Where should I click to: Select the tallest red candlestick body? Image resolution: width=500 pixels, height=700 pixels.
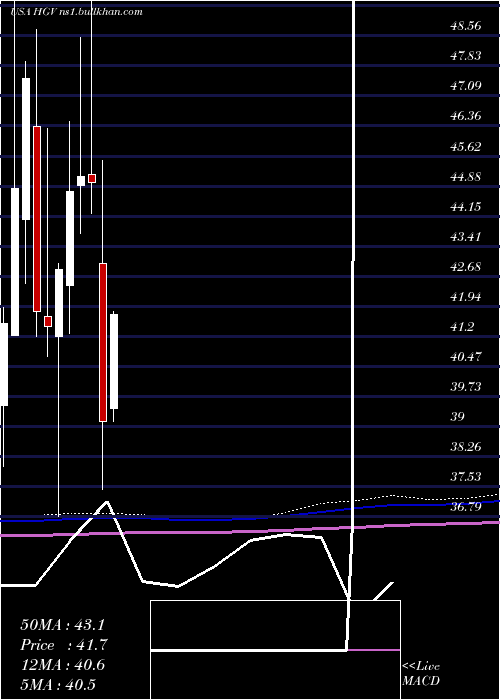click(x=37, y=219)
